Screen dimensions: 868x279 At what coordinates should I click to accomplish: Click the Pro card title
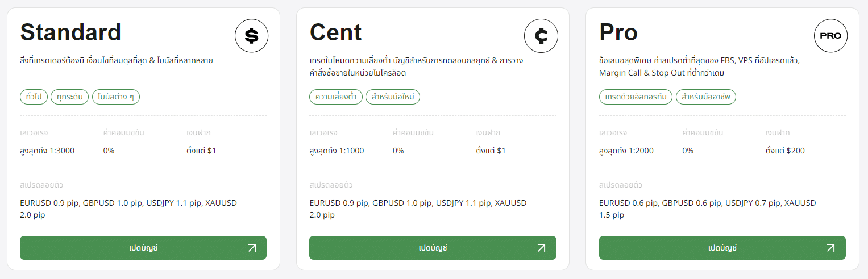point(618,32)
